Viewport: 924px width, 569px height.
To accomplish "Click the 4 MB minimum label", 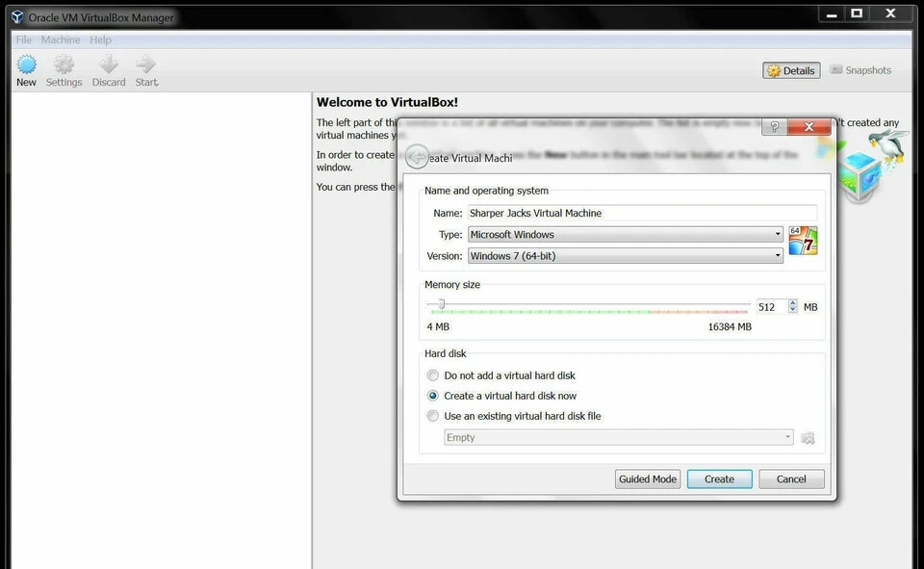I will point(438,326).
